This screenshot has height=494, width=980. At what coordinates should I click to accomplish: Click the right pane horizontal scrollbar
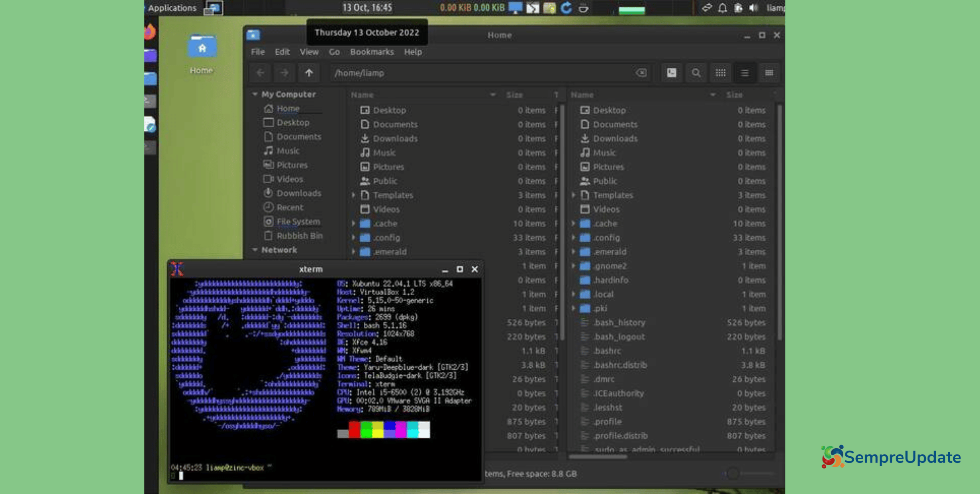point(598,457)
